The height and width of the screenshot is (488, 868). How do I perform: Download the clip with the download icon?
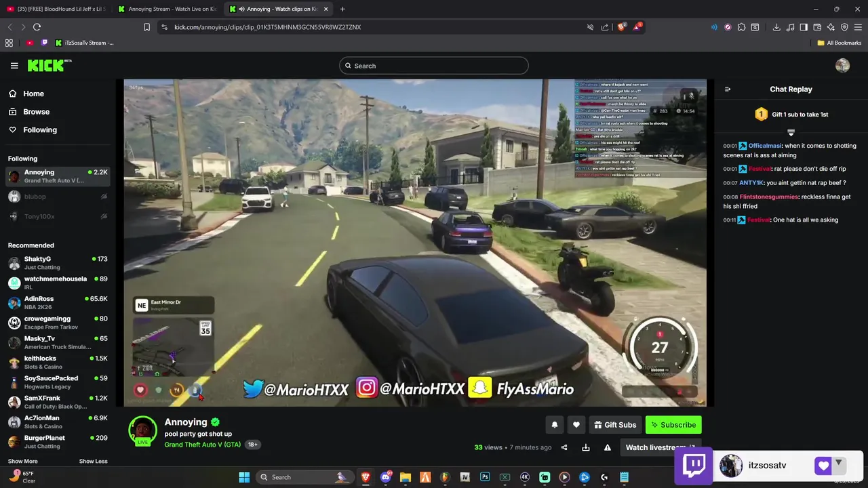pyautogui.click(x=585, y=447)
